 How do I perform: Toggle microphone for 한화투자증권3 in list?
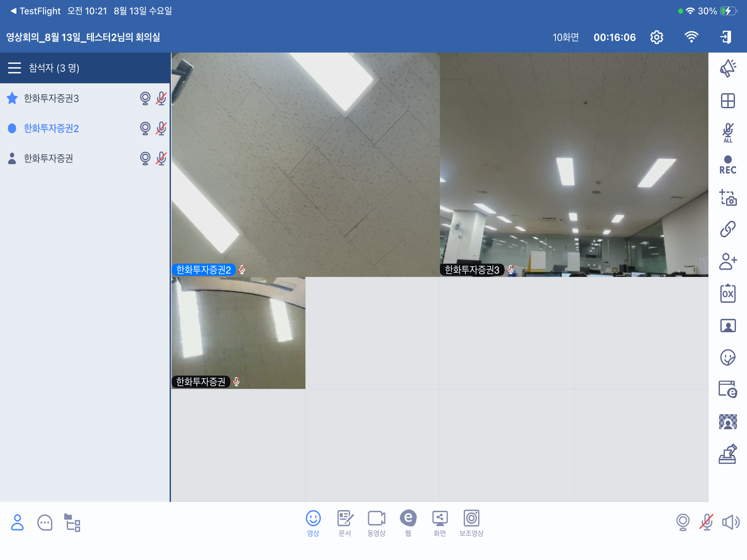coord(161,98)
